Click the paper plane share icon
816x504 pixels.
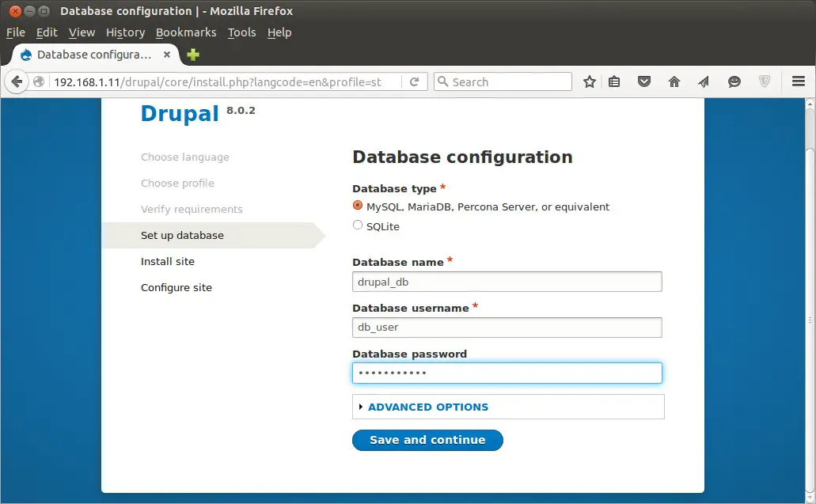(x=704, y=81)
